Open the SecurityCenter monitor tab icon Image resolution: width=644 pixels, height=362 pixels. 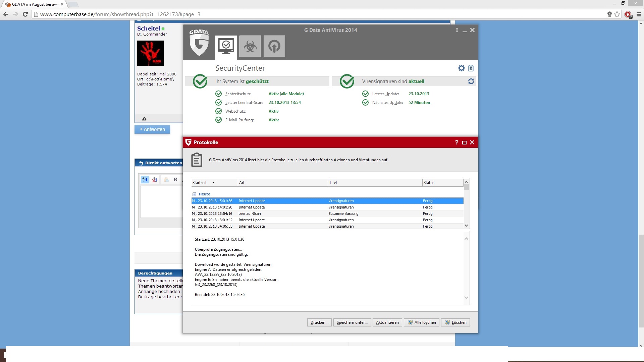(226, 46)
